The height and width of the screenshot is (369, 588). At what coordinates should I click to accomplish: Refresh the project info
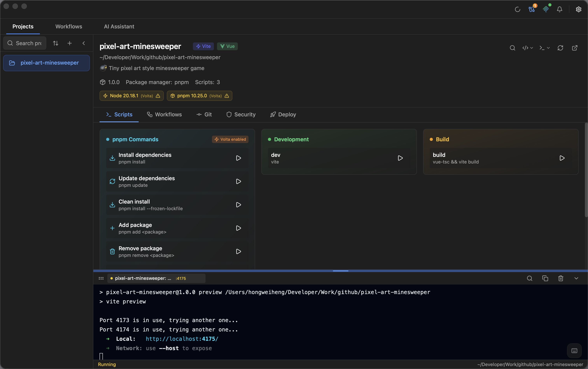tap(560, 48)
